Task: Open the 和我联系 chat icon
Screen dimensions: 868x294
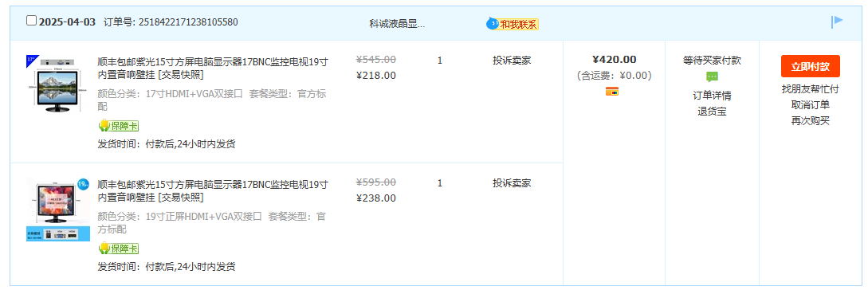Action: pyautogui.click(x=512, y=24)
